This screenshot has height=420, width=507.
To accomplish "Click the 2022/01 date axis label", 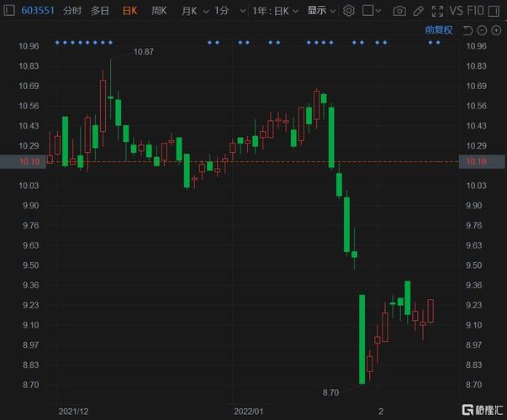I will 248,412.
